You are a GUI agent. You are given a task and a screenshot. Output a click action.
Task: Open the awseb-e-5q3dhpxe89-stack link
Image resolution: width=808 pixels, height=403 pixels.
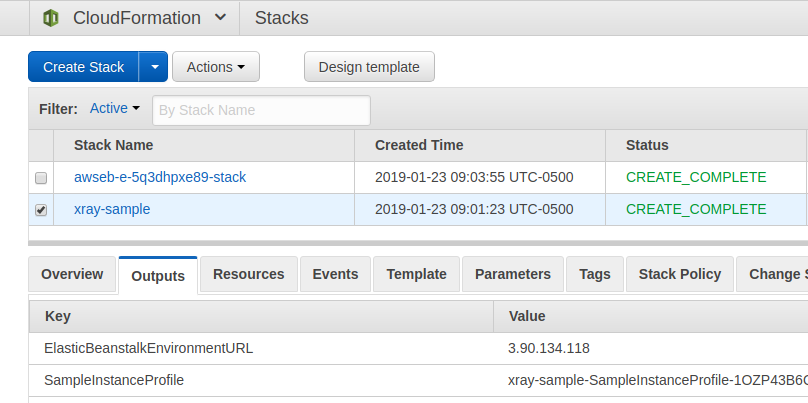coord(160,177)
